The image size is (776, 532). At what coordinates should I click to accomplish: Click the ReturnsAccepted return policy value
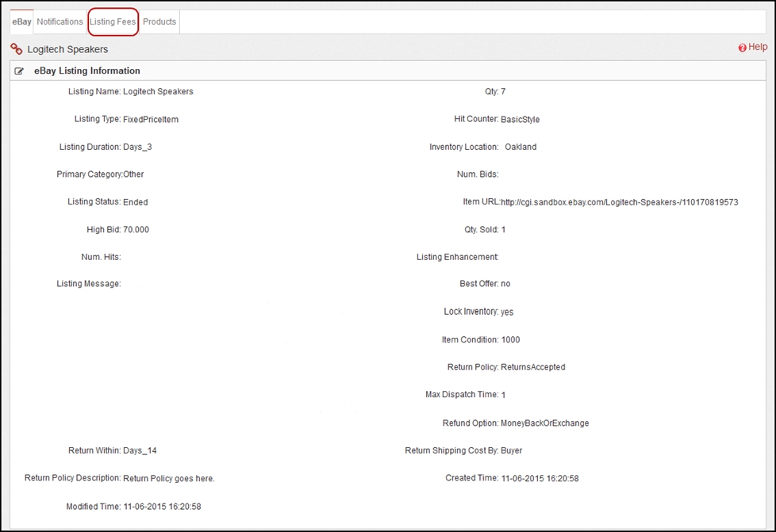(x=533, y=367)
